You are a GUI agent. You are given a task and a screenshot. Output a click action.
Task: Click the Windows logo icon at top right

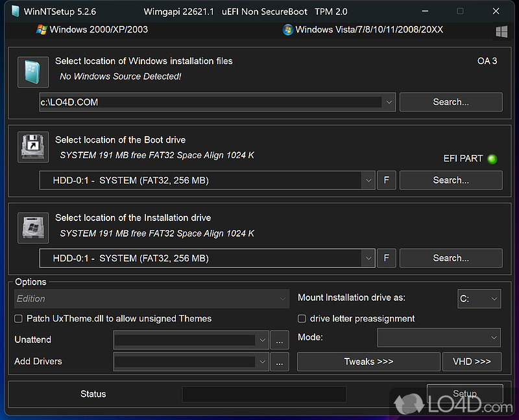[501, 32]
